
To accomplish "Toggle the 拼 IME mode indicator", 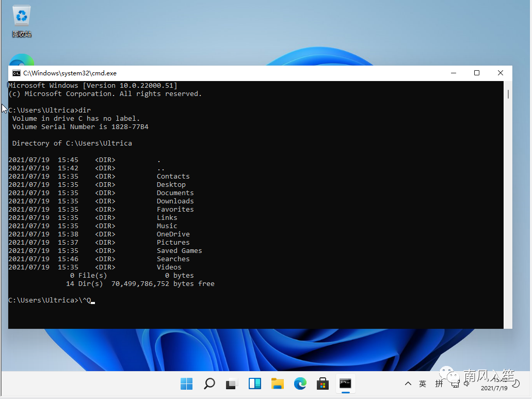I will pos(439,384).
